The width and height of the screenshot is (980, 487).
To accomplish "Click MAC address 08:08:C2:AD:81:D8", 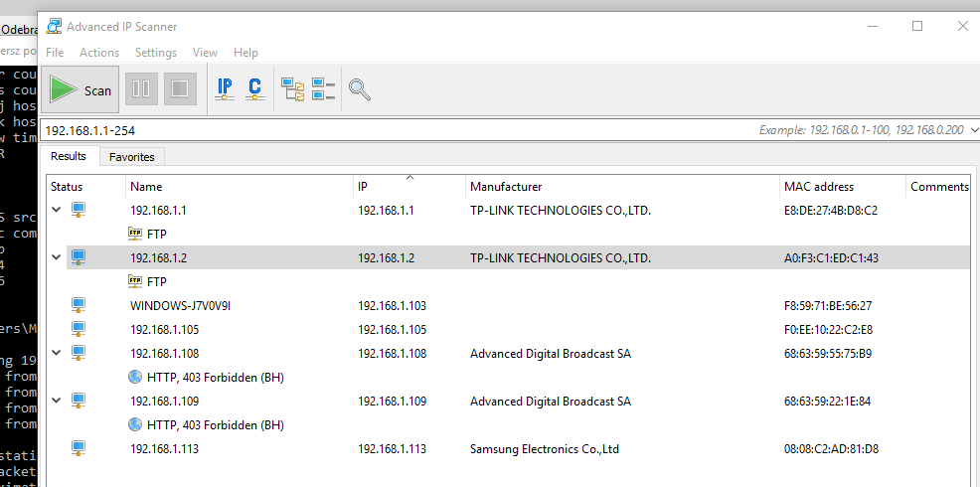I will coord(831,449).
